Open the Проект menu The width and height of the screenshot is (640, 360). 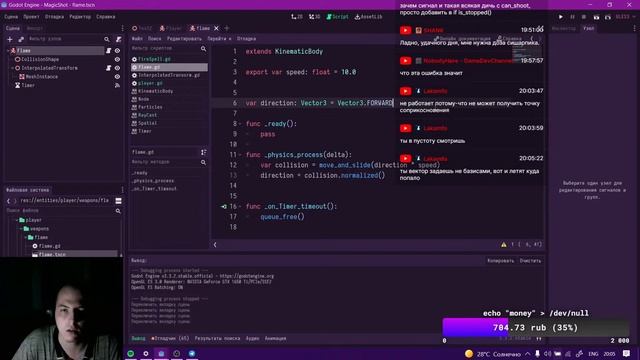tap(31, 17)
